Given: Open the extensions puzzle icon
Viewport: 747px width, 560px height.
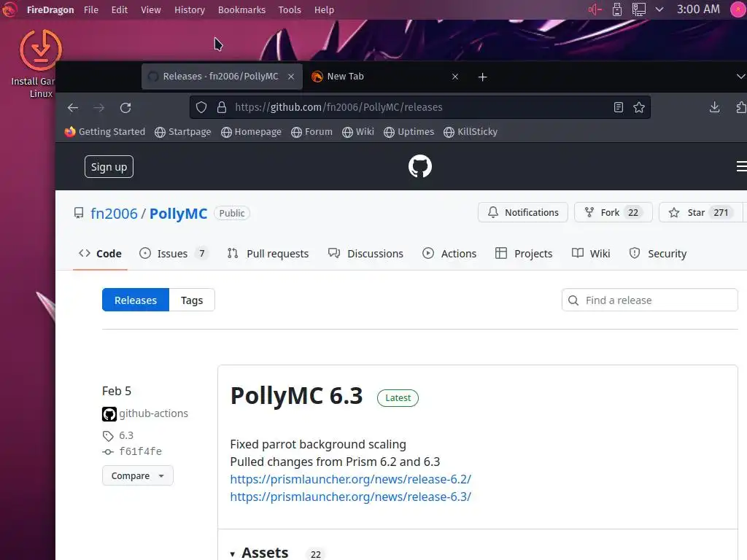Looking at the screenshot, I should [741, 108].
